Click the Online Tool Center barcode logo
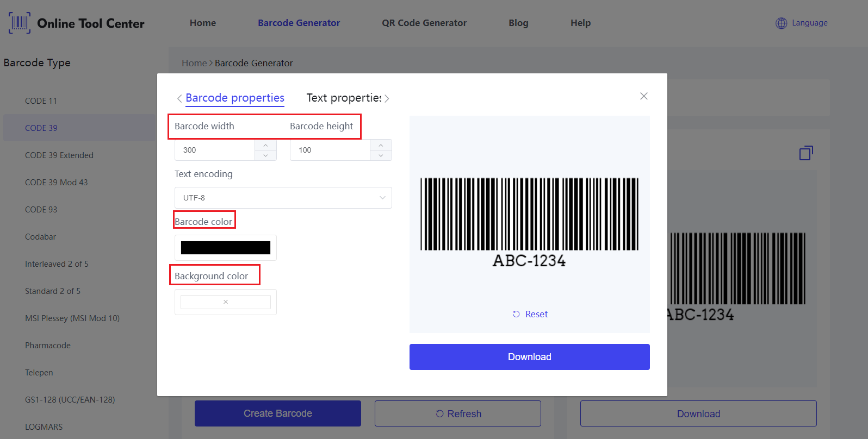Viewport: 868px width, 439px height. [20, 23]
